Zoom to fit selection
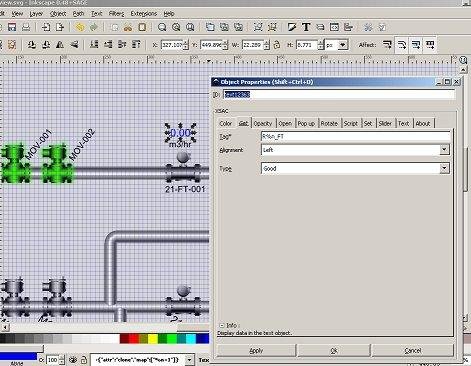 coord(162,27)
